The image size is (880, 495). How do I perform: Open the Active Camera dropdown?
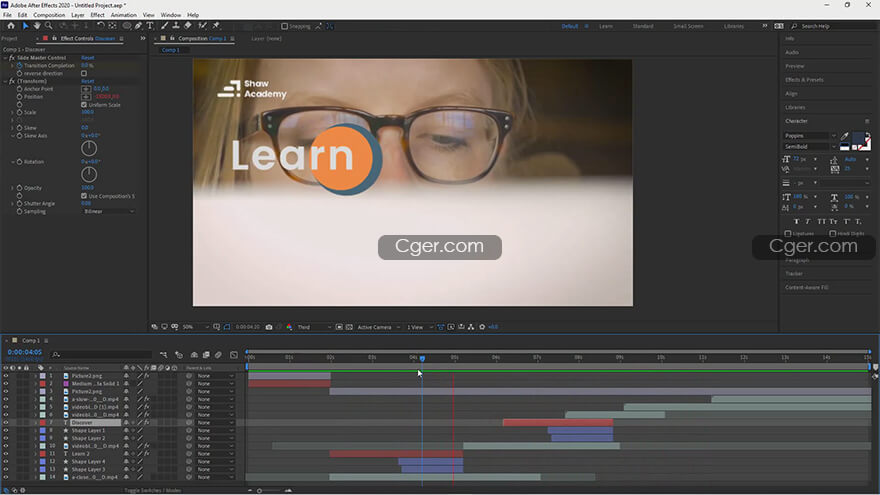[379, 327]
